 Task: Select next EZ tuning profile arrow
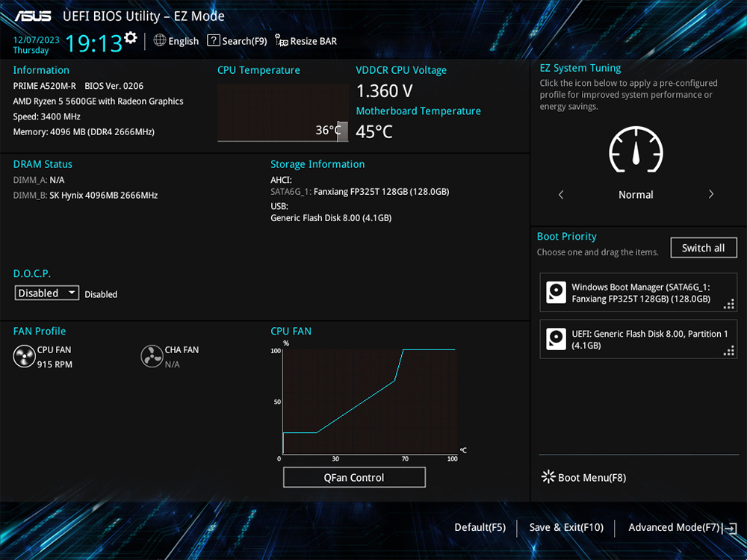click(x=710, y=194)
